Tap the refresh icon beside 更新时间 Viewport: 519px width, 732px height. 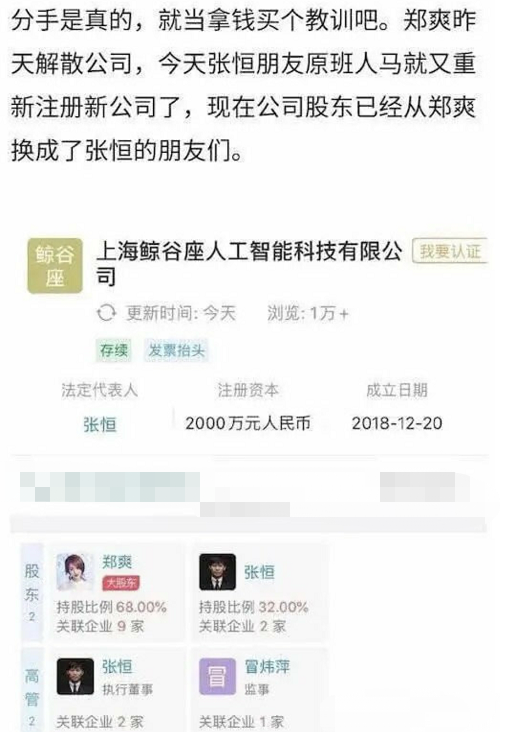(106, 313)
